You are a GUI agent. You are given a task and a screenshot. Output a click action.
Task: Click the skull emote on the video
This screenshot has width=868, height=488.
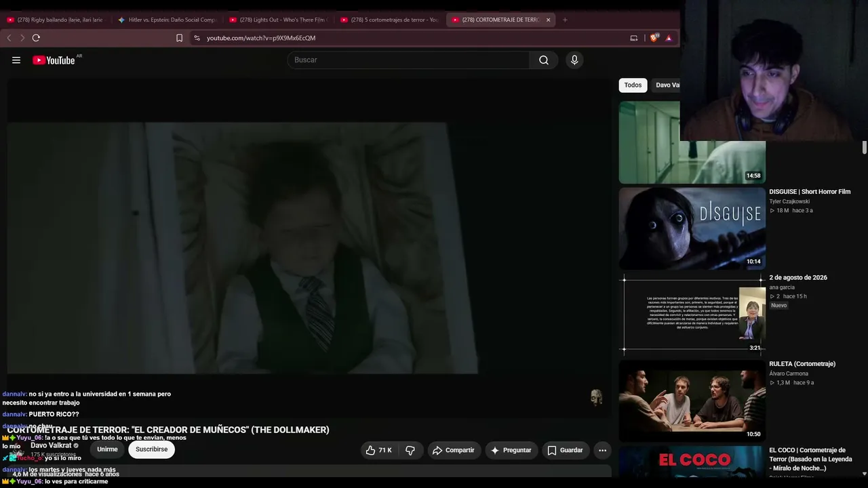[x=596, y=397]
